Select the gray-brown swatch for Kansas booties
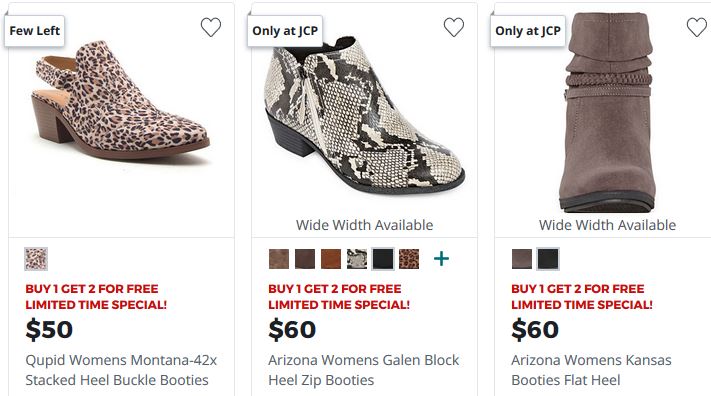The width and height of the screenshot is (711, 396). 522,259
